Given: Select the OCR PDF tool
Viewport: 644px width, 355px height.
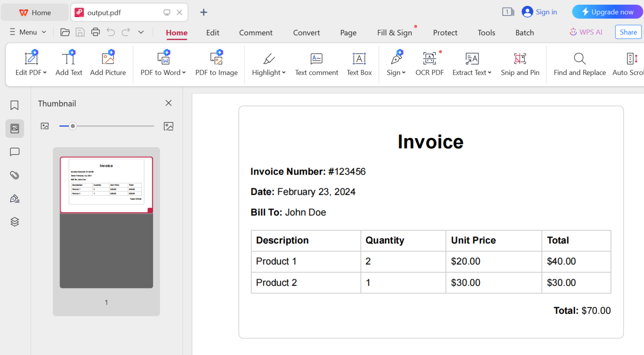Looking at the screenshot, I should click(429, 64).
